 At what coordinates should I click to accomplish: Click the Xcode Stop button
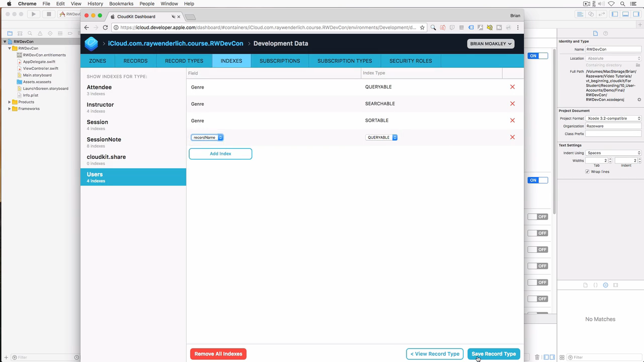pos(49,14)
